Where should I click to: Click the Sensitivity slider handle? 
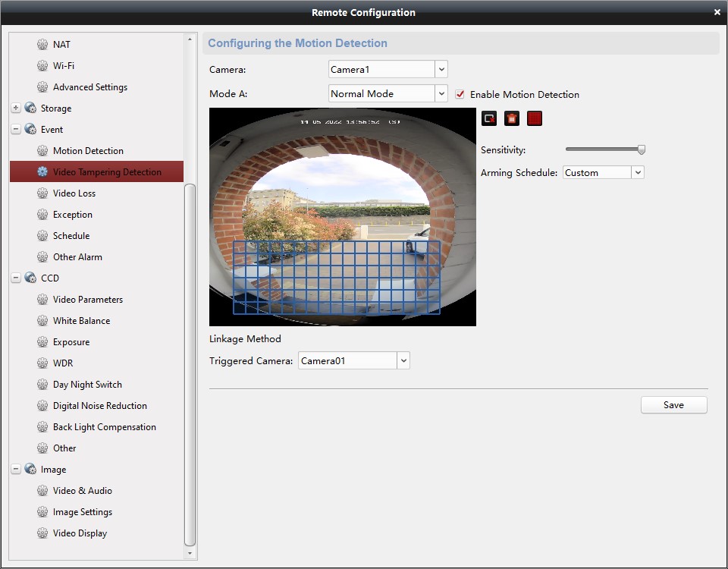641,149
